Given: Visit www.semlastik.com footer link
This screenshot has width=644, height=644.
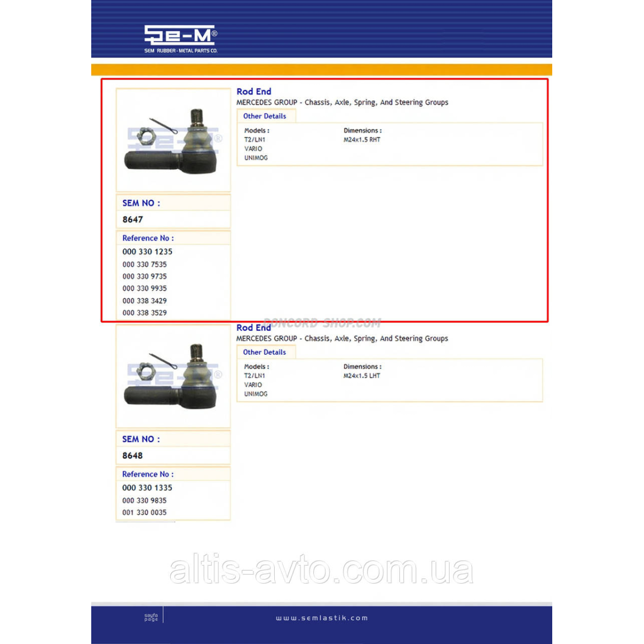Looking at the screenshot, I should point(322,618).
